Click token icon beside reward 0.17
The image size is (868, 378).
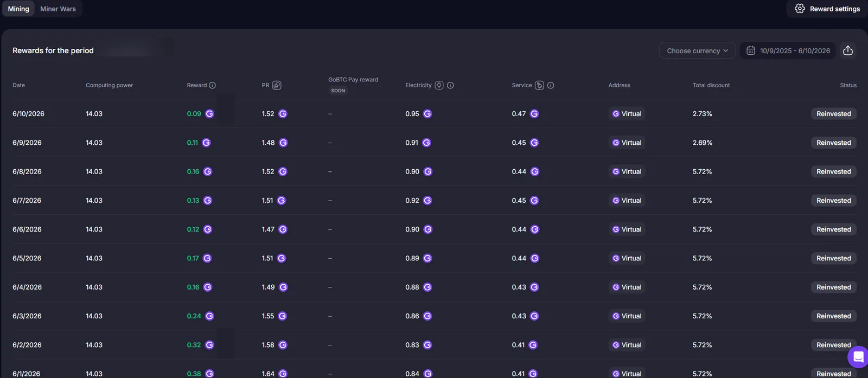coord(207,258)
